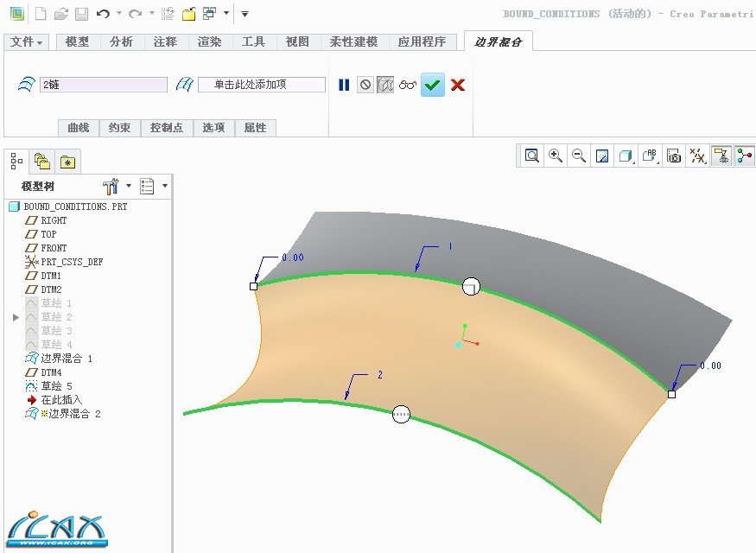This screenshot has width=756, height=553.
Task: Open the 控制点 options panel
Action: (167, 127)
